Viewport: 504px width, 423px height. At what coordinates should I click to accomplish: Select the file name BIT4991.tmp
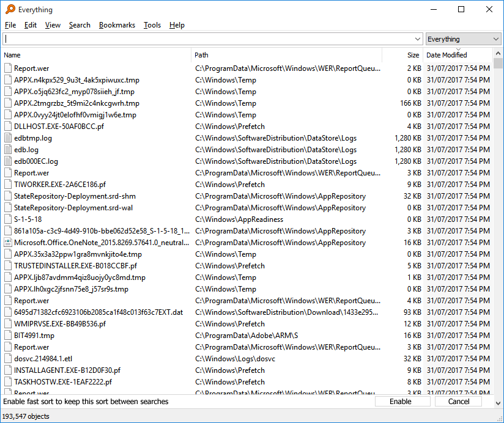point(34,336)
